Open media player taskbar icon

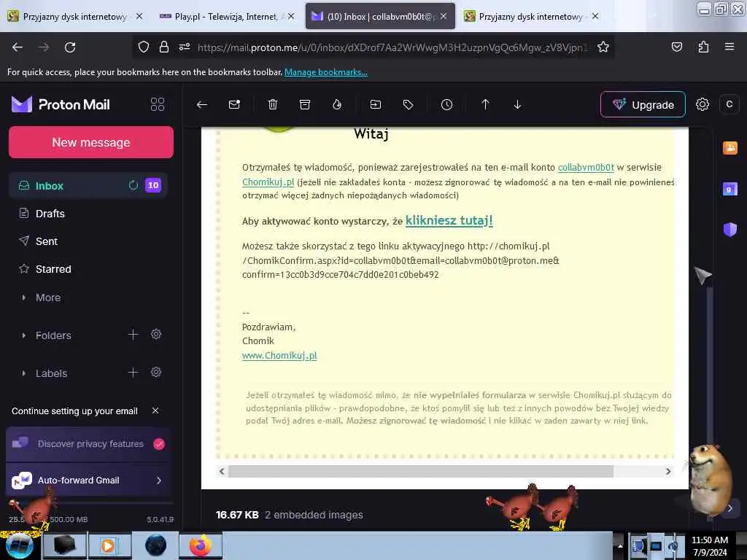point(109,545)
